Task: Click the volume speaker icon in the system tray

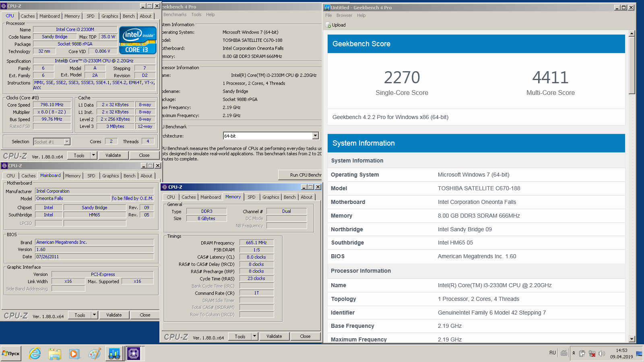Action: point(601,354)
